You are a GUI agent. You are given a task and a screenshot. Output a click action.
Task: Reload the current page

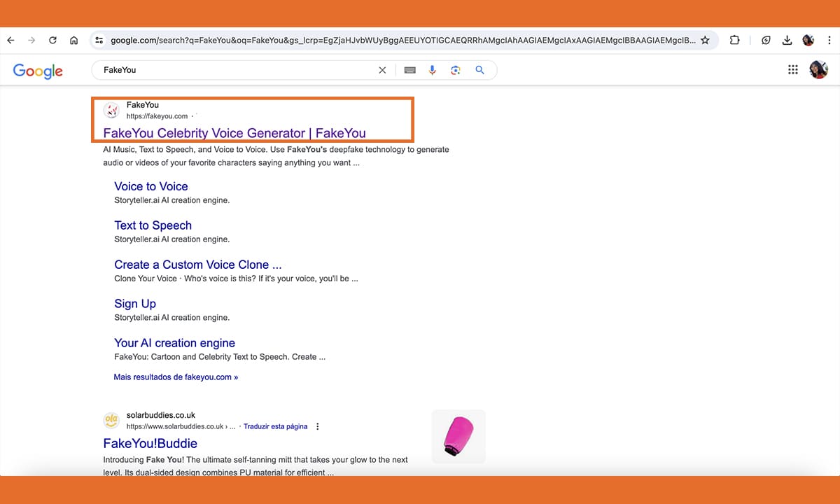(52, 41)
